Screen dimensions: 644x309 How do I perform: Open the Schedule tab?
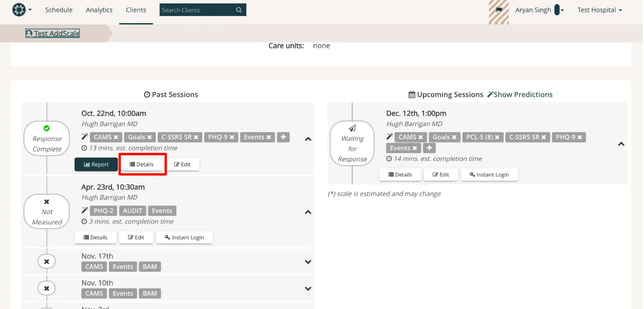[x=59, y=10]
